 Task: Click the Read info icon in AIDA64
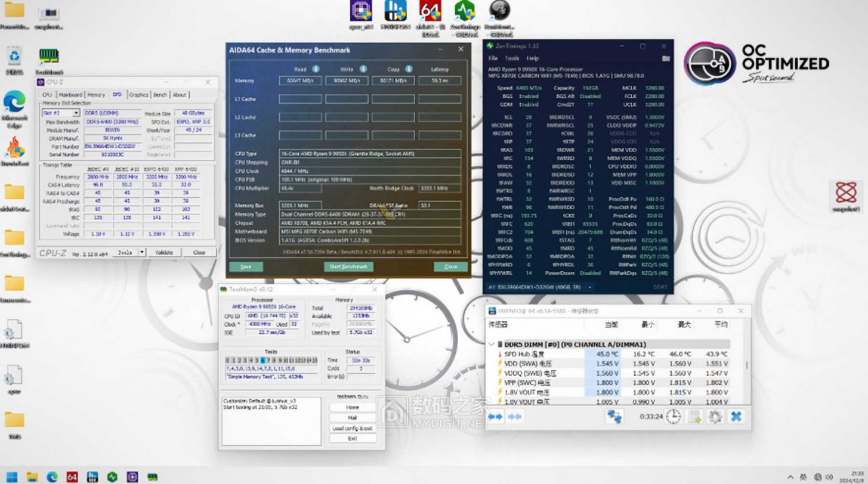coord(316,69)
